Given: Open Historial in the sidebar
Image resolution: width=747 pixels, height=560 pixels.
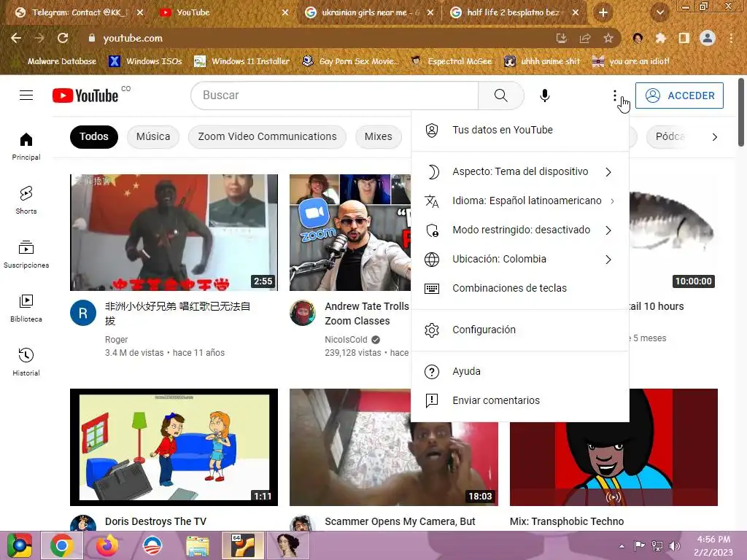Looking at the screenshot, I should [26, 362].
